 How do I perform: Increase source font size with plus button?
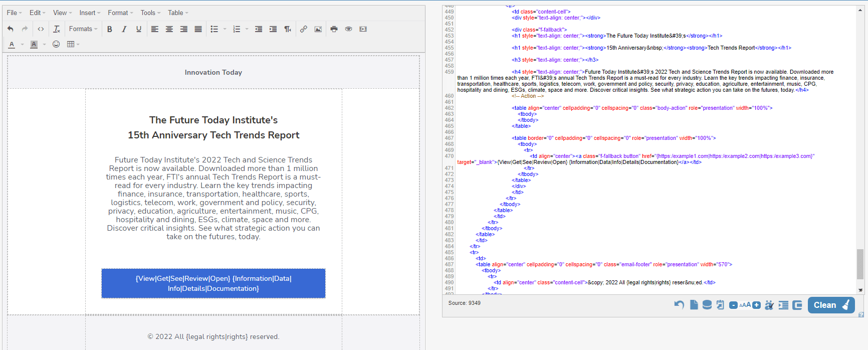[757, 305]
